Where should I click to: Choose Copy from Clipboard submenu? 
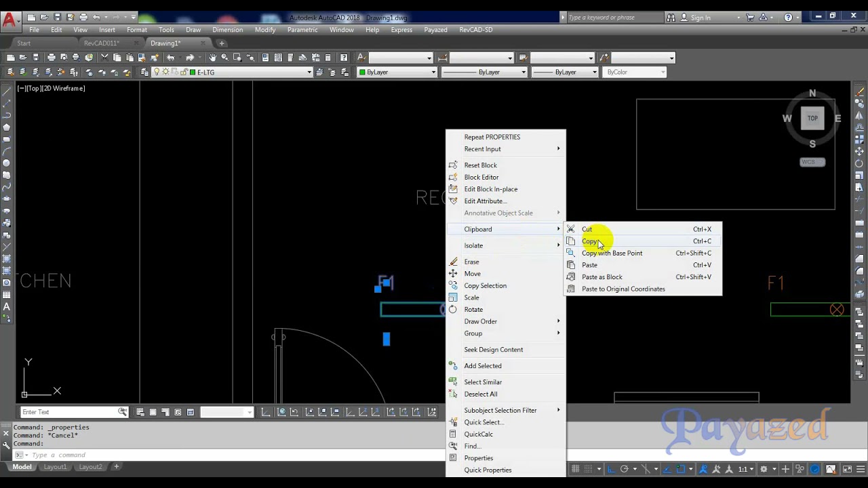[589, 241]
